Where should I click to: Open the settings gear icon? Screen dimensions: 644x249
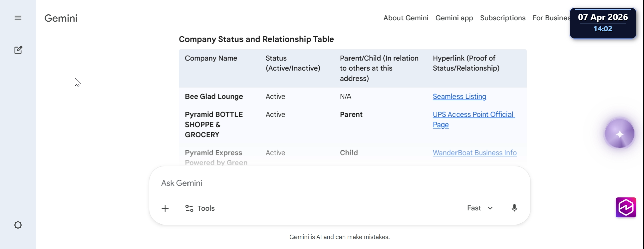(x=18, y=225)
